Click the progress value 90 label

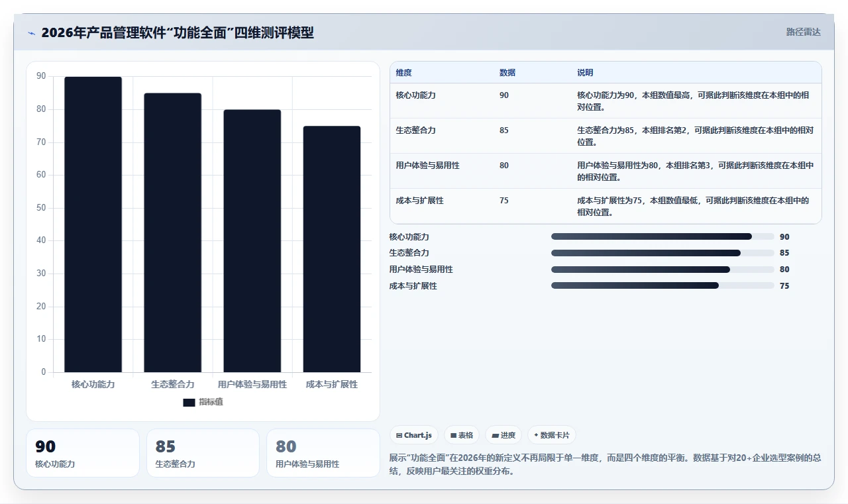[x=784, y=237]
